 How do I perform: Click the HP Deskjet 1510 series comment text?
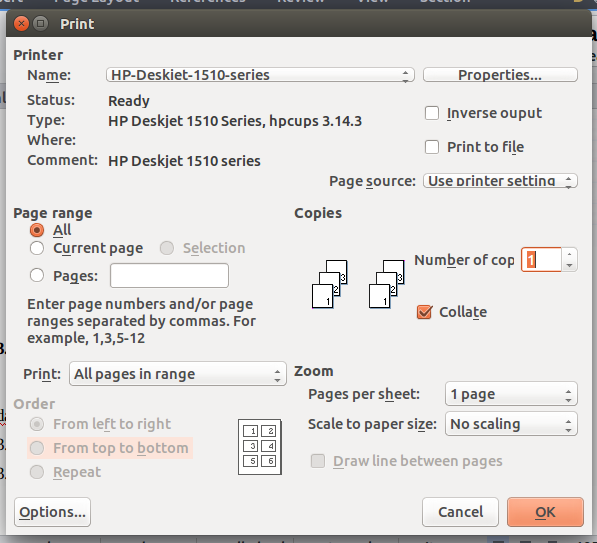pos(184,161)
